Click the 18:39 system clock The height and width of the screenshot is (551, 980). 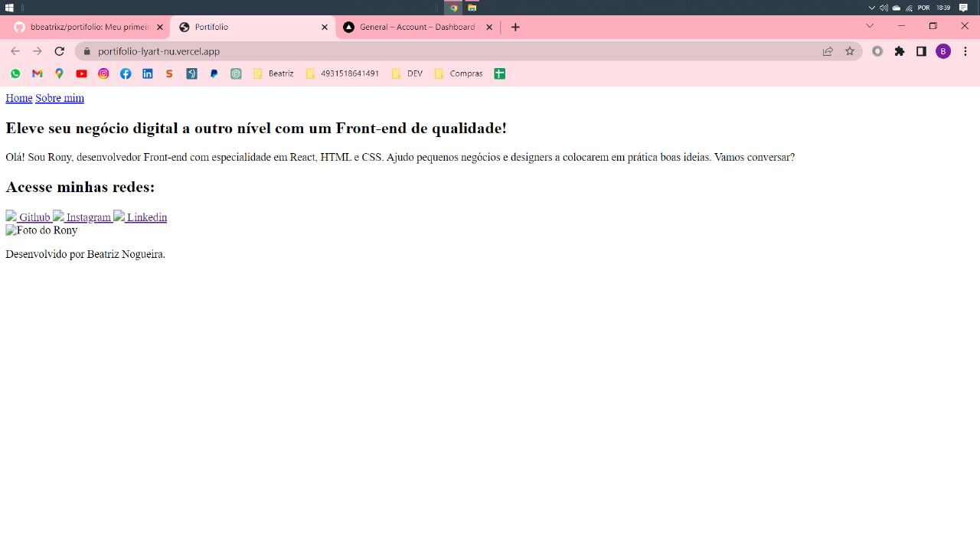pos(943,8)
